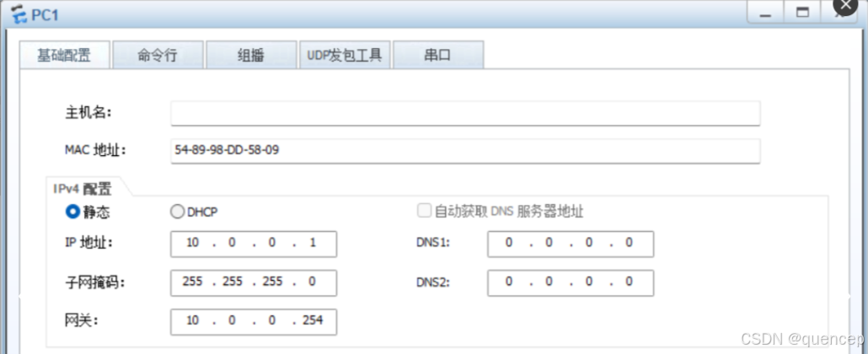Select the DHCP radio button
Screen dimensions: 868x354
point(177,212)
